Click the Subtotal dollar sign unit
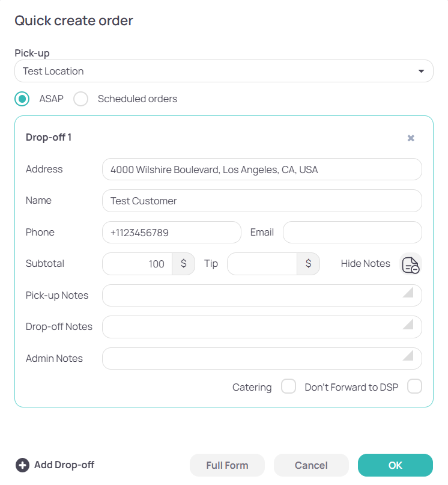The image size is (448, 485). (184, 264)
